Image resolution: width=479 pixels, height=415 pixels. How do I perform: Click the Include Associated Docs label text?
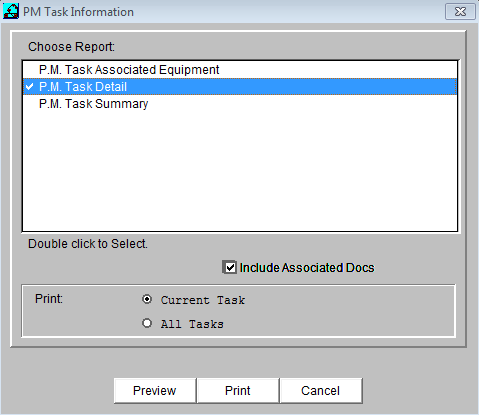[307, 268]
